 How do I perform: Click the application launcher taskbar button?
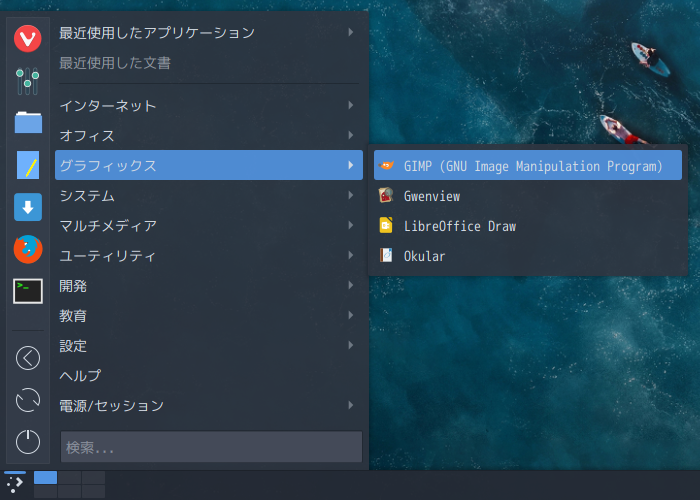[x=15, y=484]
